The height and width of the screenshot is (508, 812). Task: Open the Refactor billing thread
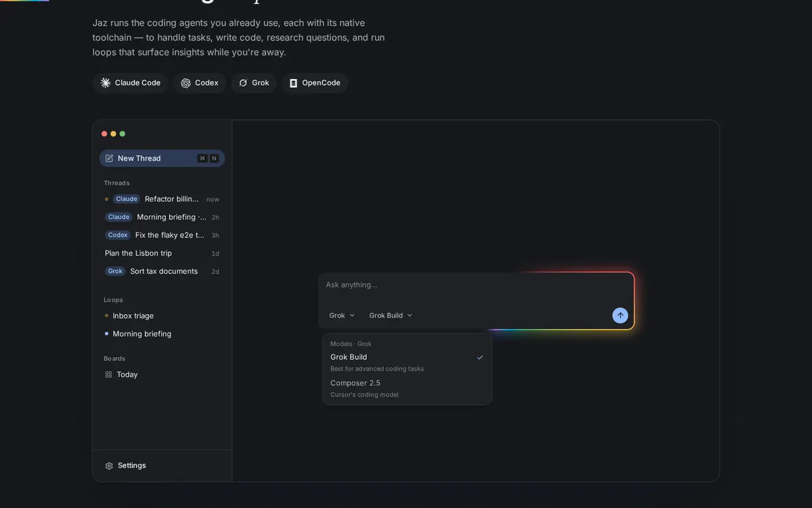coord(162,199)
